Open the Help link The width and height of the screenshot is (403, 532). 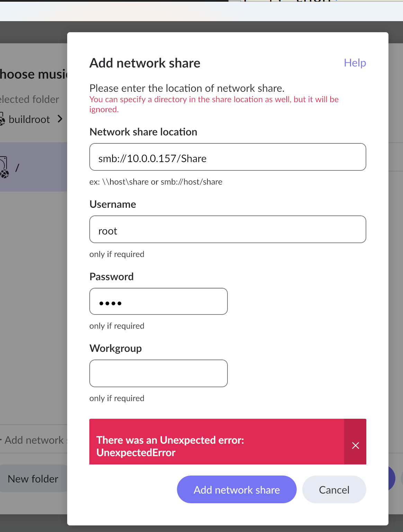pyautogui.click(x=355, y=63)
